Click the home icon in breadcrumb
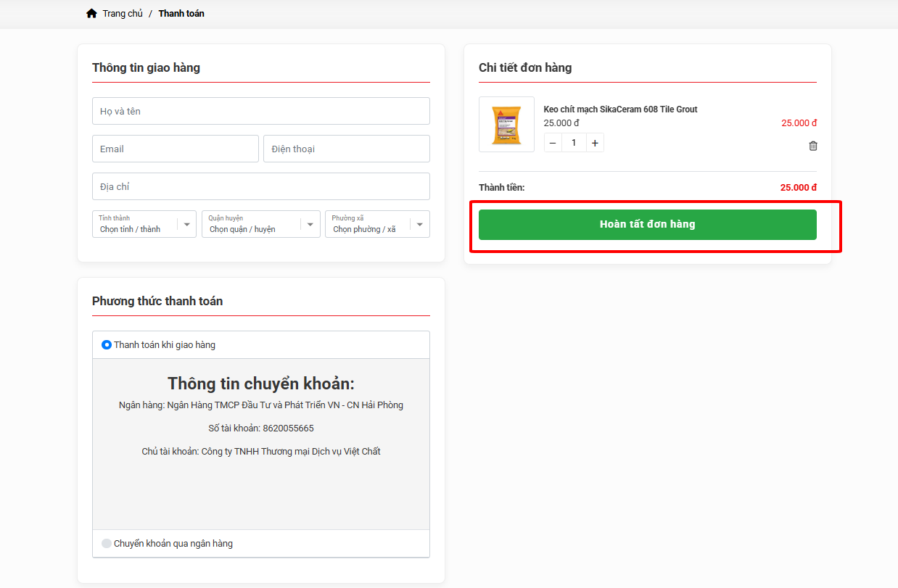The width and height of the screenshot is (898, 588). point(91,14)
